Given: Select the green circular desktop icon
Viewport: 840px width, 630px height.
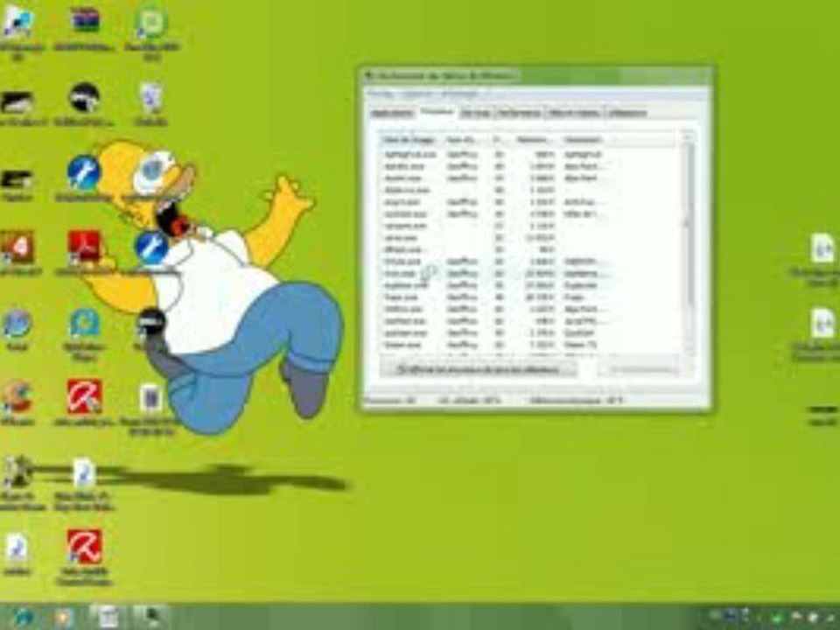Looking at the screenshot, I should (x=151, y=23).
